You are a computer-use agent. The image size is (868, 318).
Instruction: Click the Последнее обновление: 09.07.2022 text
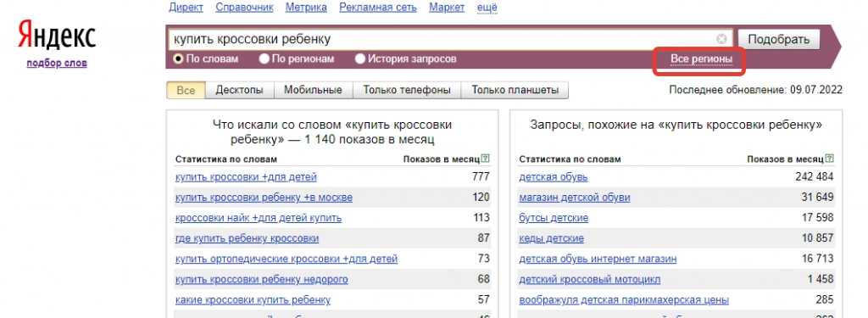(x=755, y=90)
